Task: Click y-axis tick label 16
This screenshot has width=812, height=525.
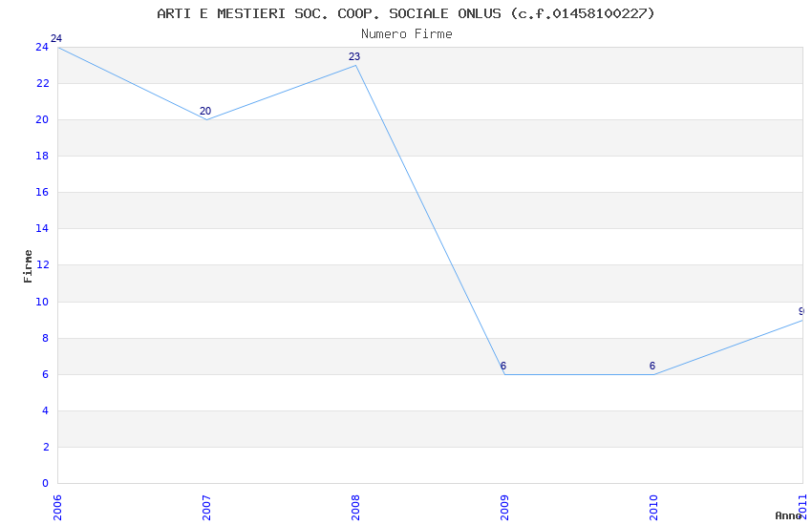Action: (x=42, y=192)
